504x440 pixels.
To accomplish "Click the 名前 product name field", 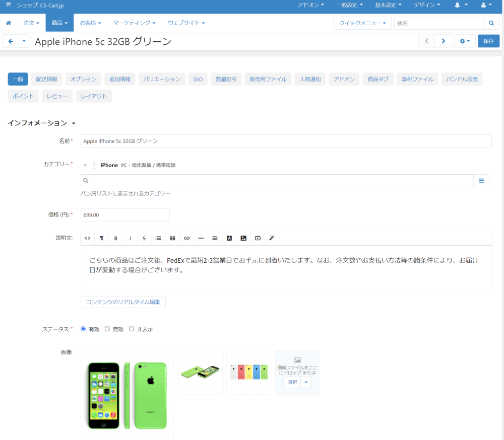I will (x=286, y=141).
